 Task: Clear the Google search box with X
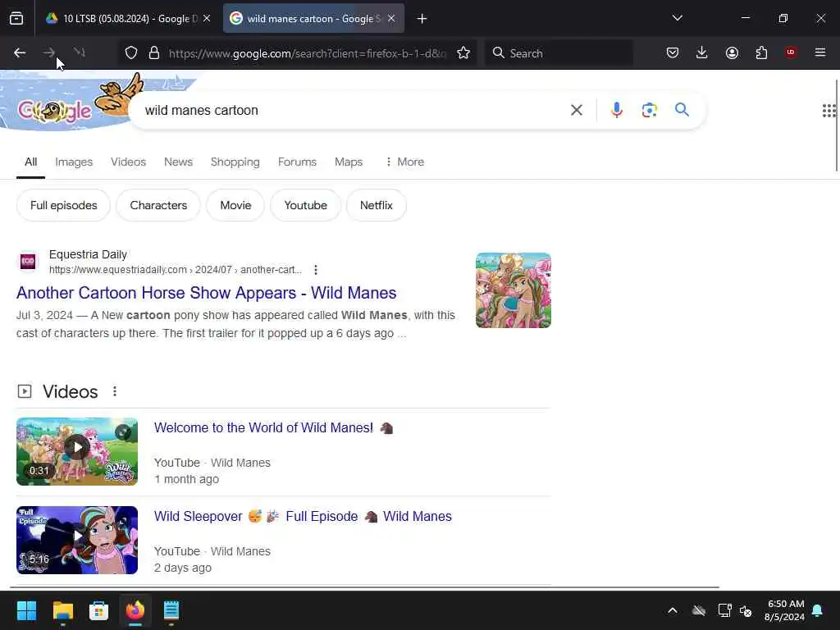pyautogui.click(x=577, y=111)
